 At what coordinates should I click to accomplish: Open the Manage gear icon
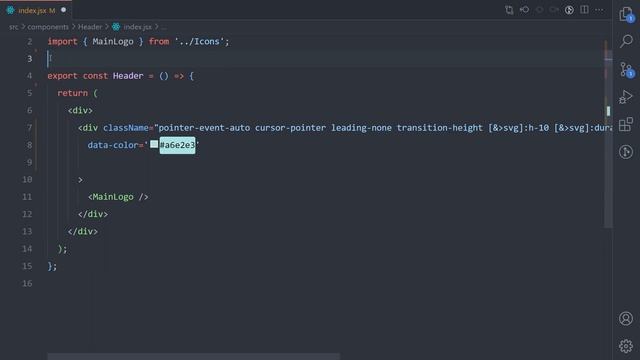(x=626, y=346)
